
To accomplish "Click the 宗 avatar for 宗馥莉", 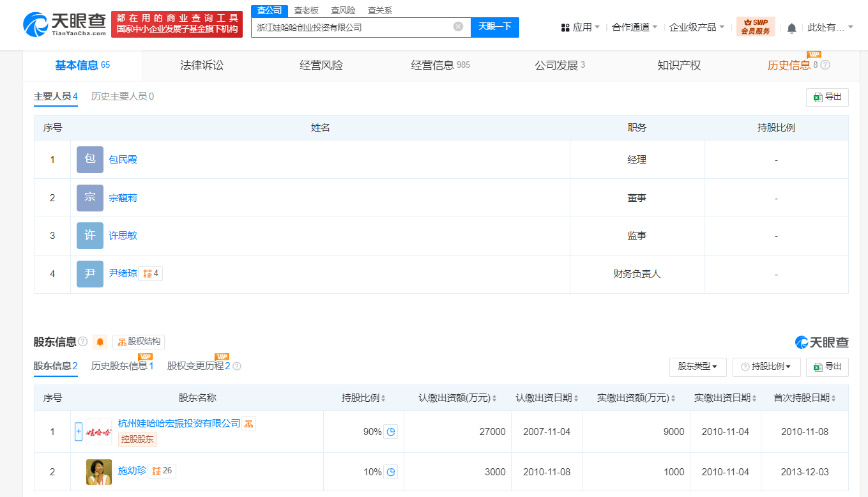I will pyautogui.click(x=90, y=198).
